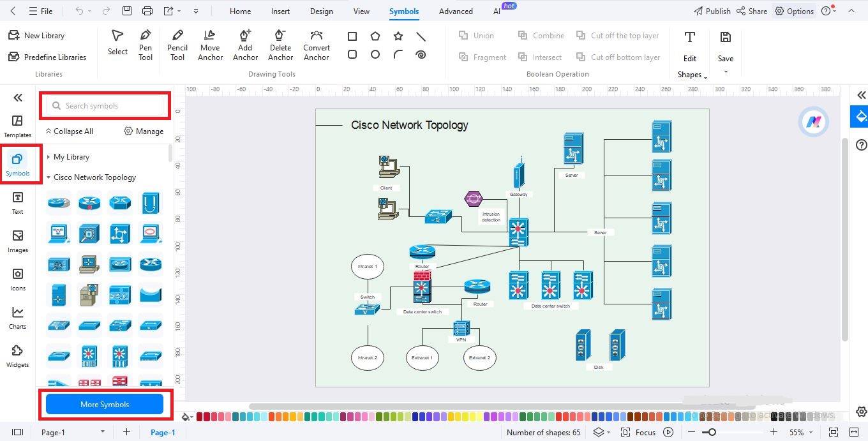Open the floating AI assistant icon
This screenshot has width=868, height=441.
point(814,121)
